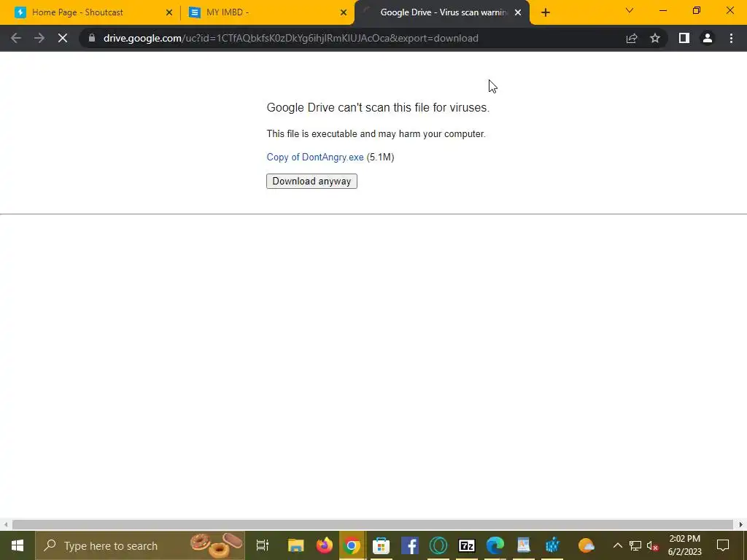
Task: Open network settings tray icon
Action: coord(635,545)
